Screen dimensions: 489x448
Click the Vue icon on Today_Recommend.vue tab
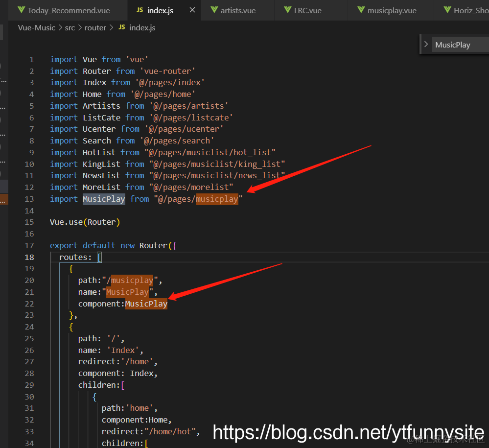pyautogui.click(x=21, y=10)
